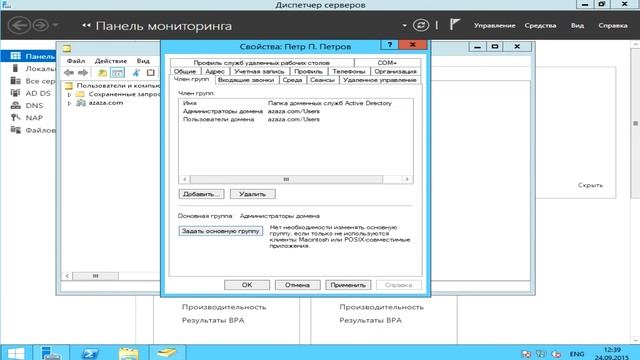The width and height of the screenshot is (640, 360).
Task: Switch to the COM+ tab
Action: tap(387, 62)
